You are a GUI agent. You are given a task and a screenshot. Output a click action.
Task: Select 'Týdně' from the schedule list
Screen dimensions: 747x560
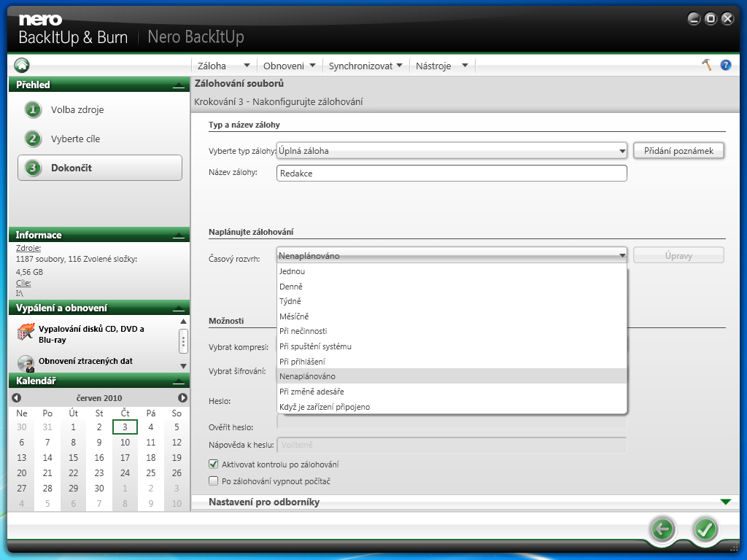(290, 301)
